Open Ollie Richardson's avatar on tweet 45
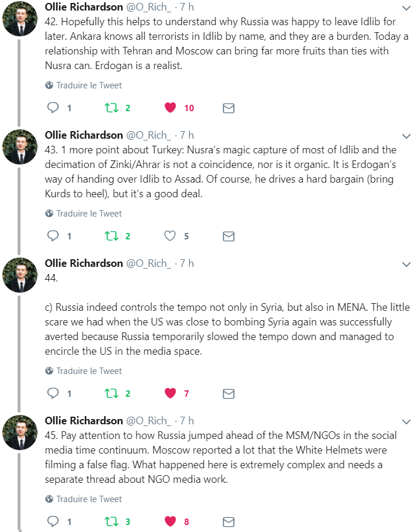Screen dimensions: 414x532 click(20, 433)
